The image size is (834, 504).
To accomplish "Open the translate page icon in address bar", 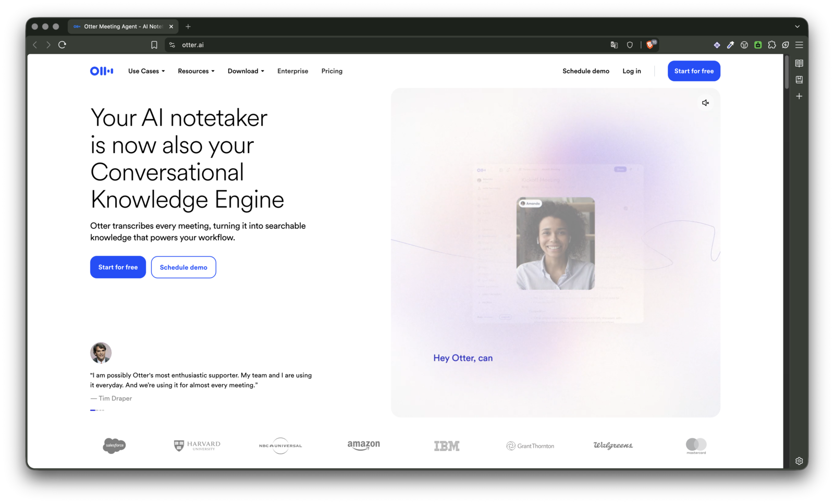I will tap(614, 45).
